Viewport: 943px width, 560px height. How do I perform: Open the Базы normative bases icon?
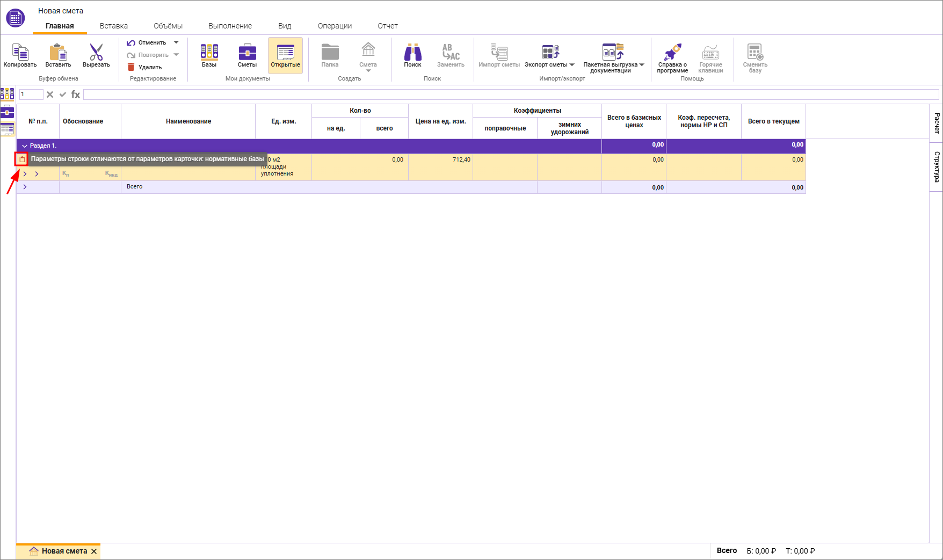[x=209, y=52]
